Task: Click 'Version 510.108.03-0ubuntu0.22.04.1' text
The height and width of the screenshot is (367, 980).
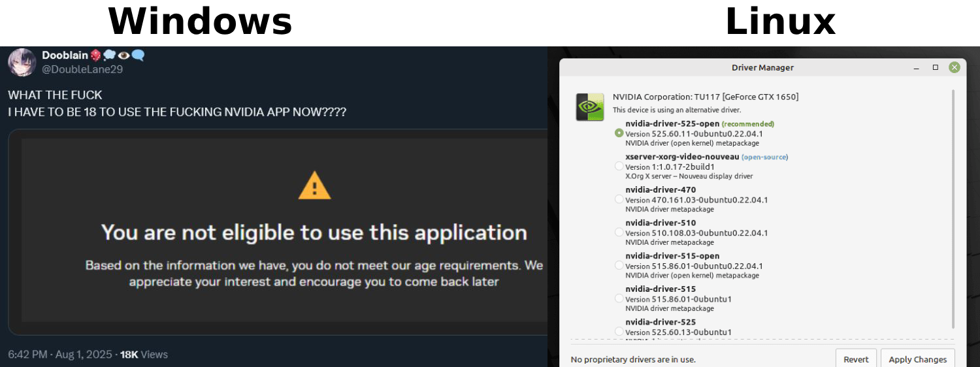Action: [x=696, y=233]
